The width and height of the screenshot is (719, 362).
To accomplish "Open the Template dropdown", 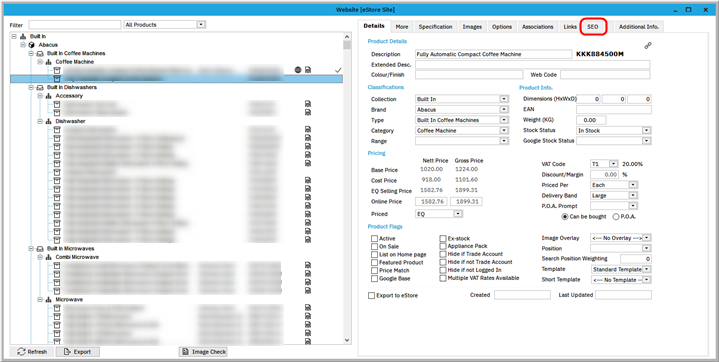I will click(x=647, y=269).
